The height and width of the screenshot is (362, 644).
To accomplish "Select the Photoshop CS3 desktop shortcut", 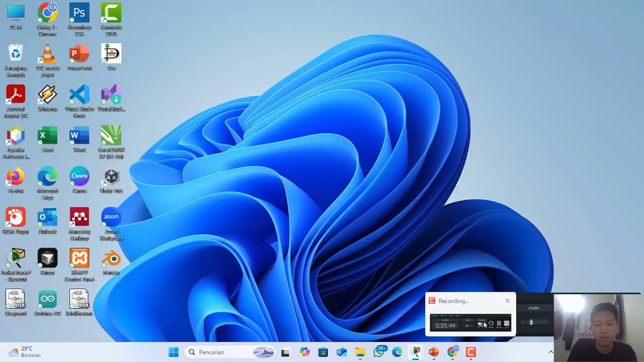I will (79, 20).
